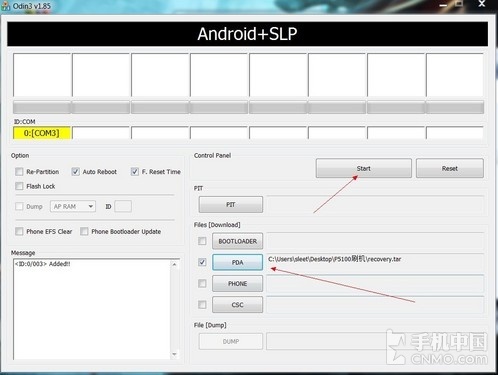Untick the PDA file checkbox

(202, 262)
